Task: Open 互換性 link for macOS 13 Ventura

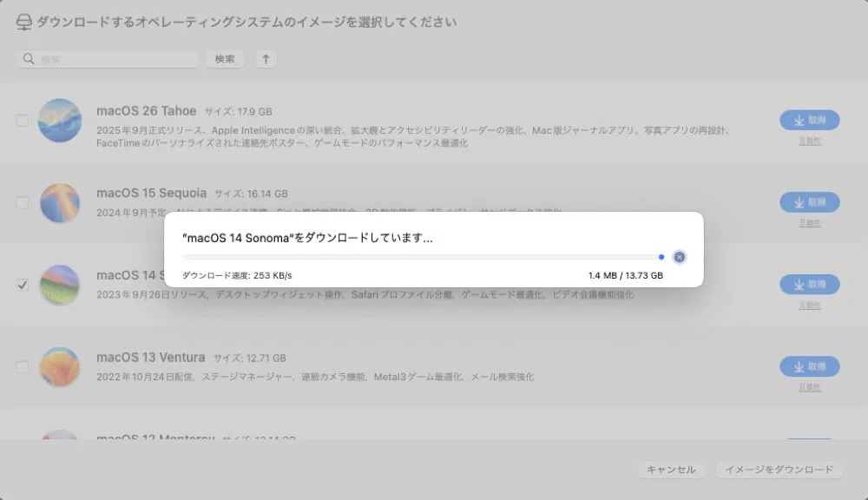Action: click(x=809, y=387)
